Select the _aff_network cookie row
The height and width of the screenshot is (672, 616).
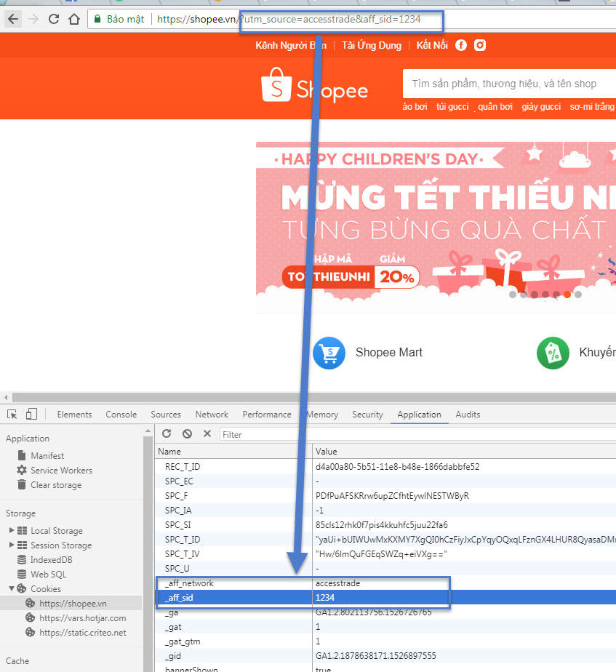pos(385,583)
